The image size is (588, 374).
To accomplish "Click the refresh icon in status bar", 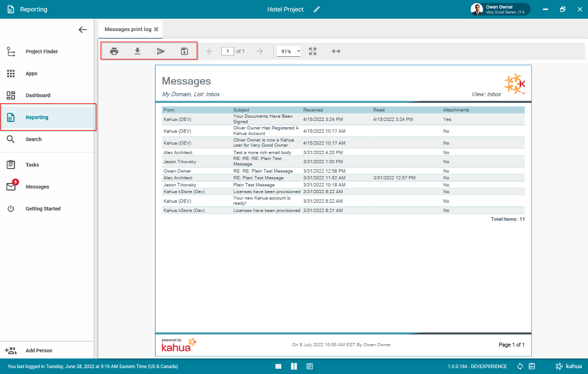I will coord(520,367).
